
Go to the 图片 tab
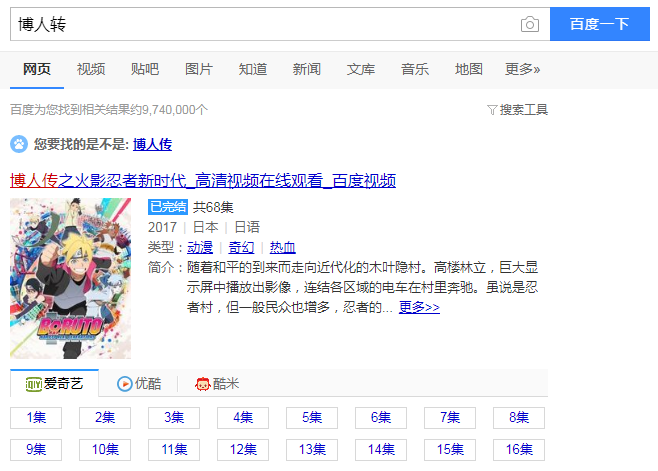199,69
